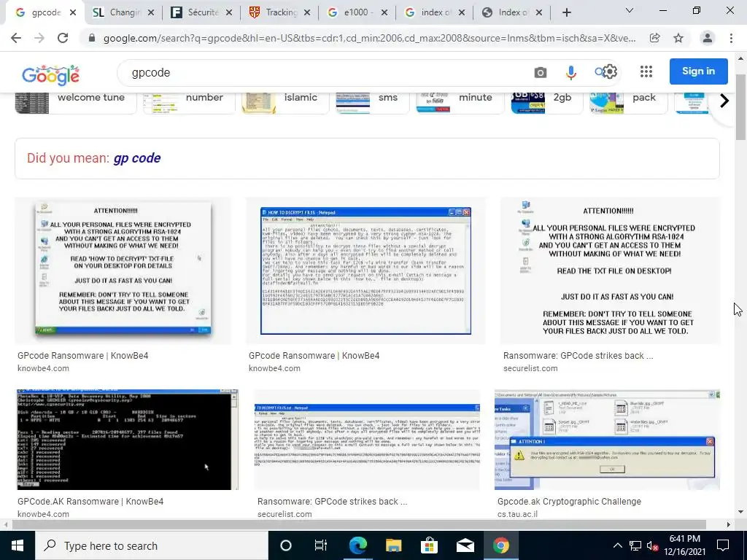This screenshot has height=560, width=747.
Task: Launch Microsoft Edge from taskbar
Action: (x=357, y=545)
